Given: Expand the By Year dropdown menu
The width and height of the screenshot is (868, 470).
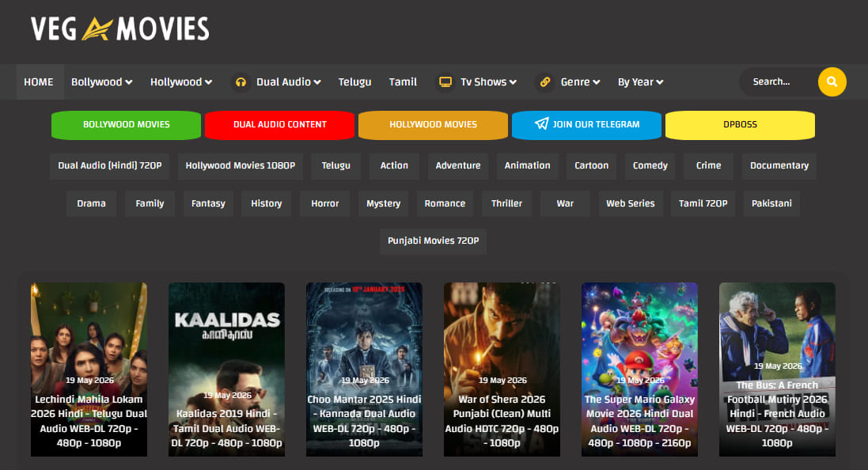Looking at the screenshot, I should pos(640,82).
